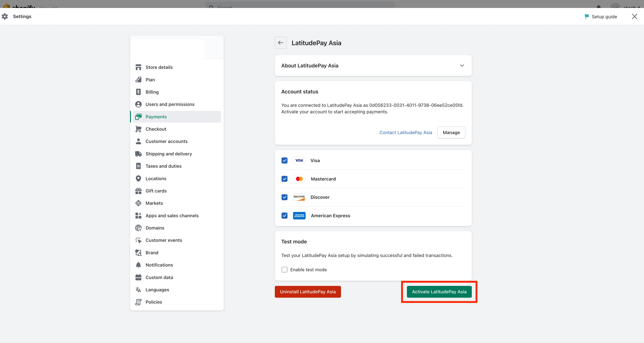This screenshot has width=644, height=343.
Task: Click the Checkout cart icon
Action: click(138, 129)
